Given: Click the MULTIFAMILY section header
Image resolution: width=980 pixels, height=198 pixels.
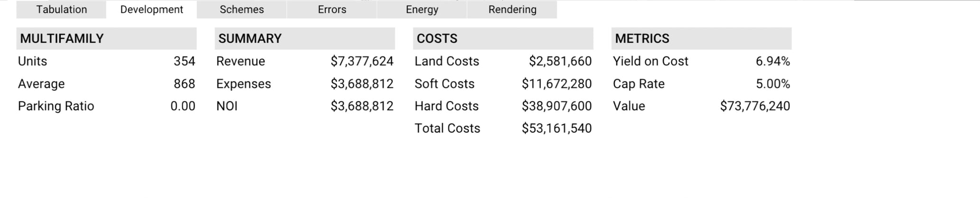Looking at the screenshot, I should (x=62, y=38).
